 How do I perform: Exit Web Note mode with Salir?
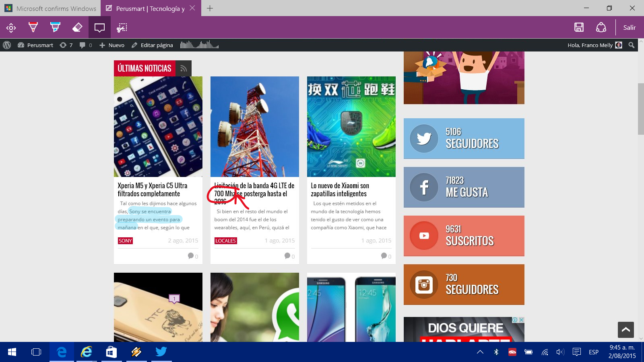[630, 27]
